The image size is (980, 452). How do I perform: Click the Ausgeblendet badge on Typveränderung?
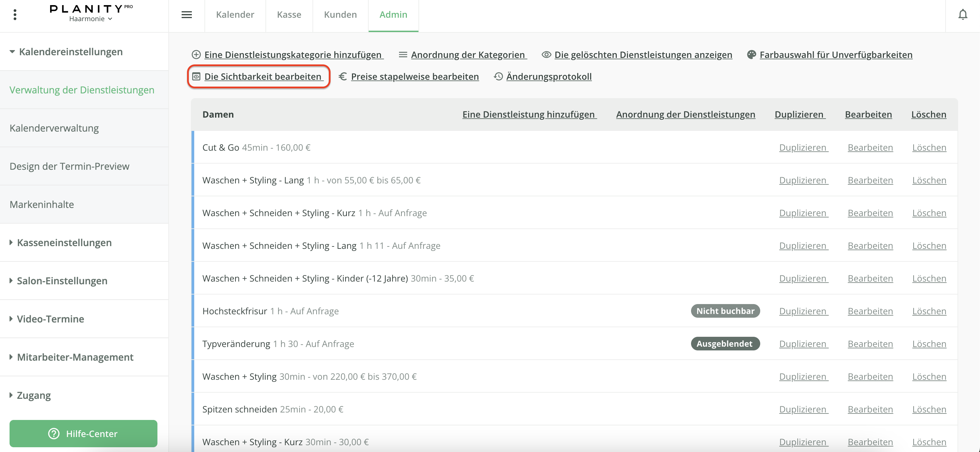point(725,344)
